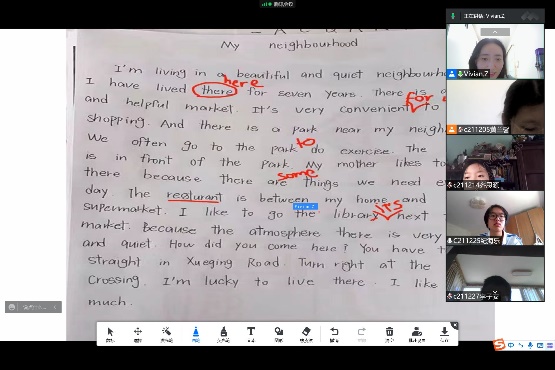Save annotation with download arrow icon
The height and width of the screenshot is (370, 555).
[x=444, y=334]
